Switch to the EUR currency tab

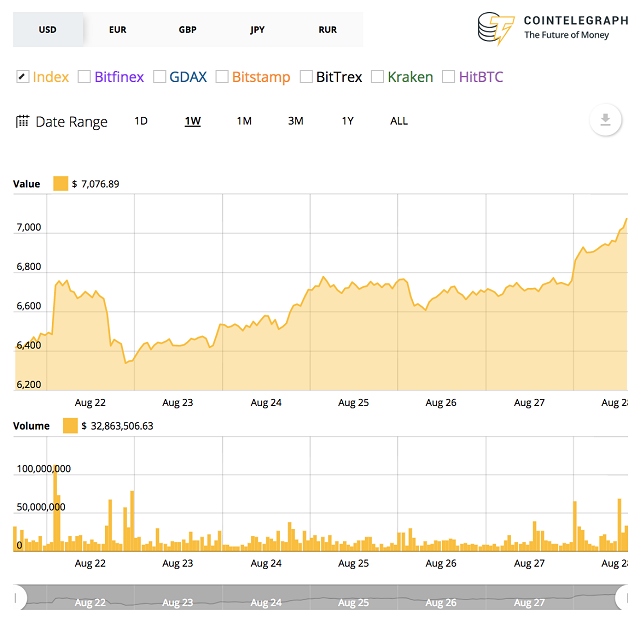pyautogui.click(x=118, y=30)
